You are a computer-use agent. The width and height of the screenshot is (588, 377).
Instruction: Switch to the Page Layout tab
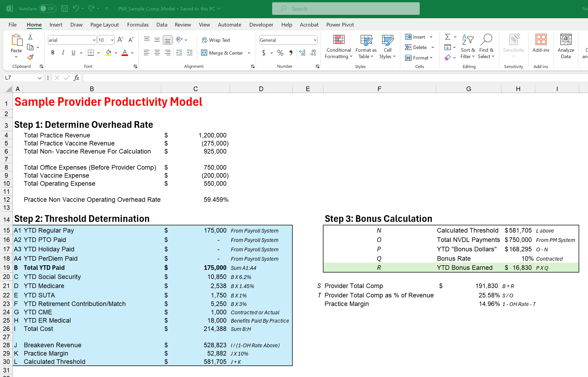(104, 25)
